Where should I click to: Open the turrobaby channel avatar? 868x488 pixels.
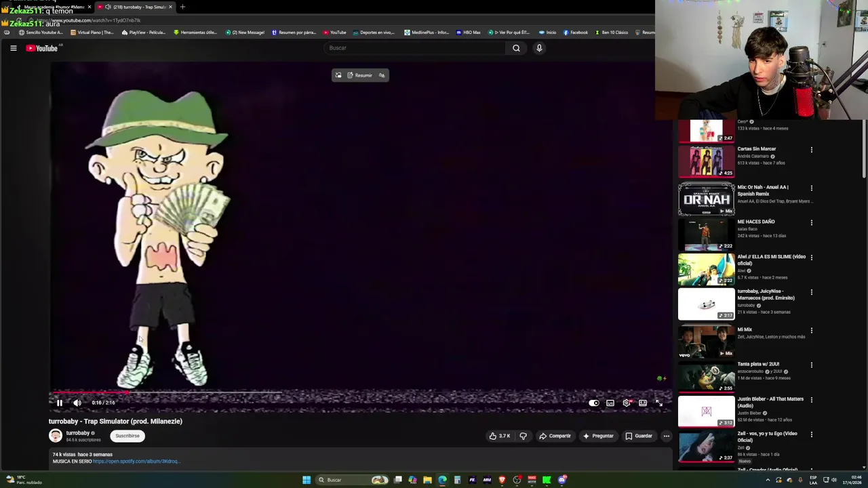[x=56, y=436]
